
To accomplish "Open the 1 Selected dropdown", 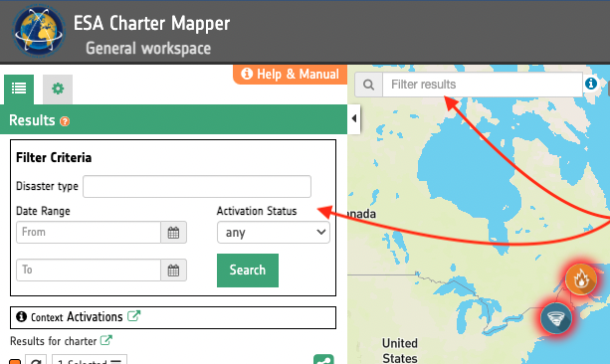I will pos(90,360).
